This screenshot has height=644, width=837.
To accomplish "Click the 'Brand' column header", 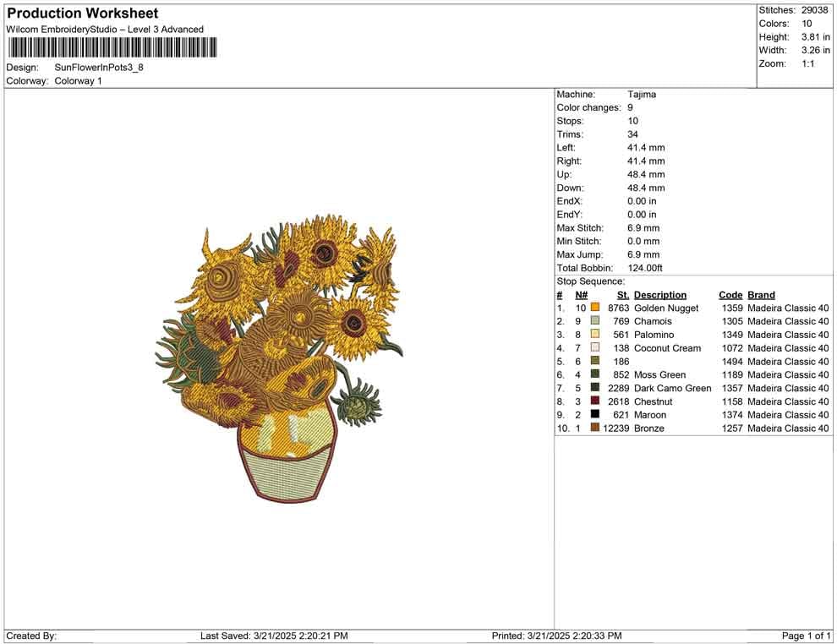I will pyautogui.click(x=761, y=295).
